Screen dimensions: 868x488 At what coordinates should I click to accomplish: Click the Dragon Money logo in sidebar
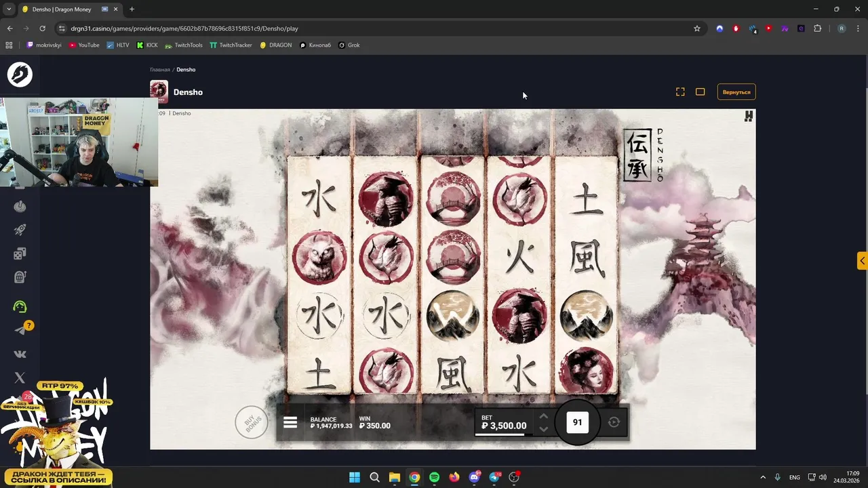(x=20, y=75)
